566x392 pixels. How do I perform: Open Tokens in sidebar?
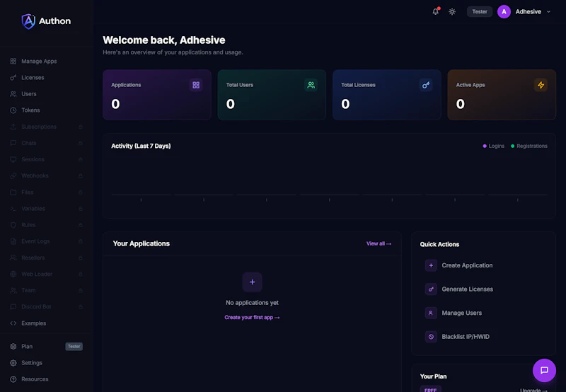46,110
